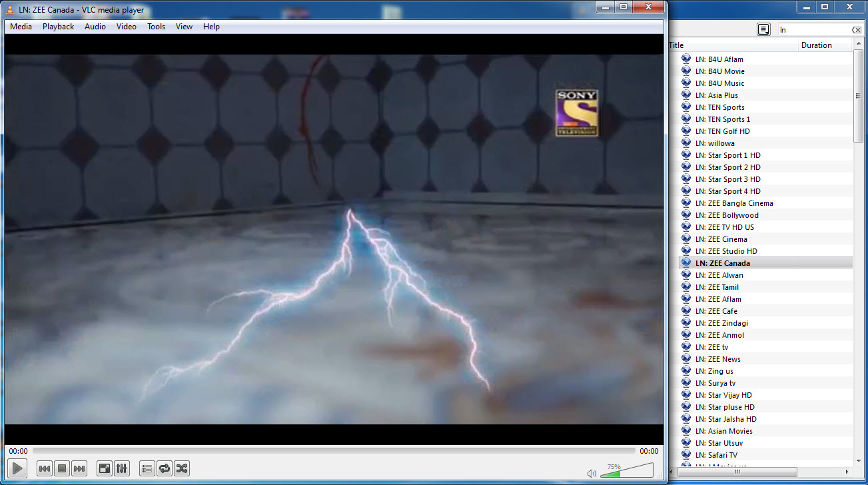This screenshot has width=868, height=485.
Task: Select LN: B4U Movie entry
Action: pyautogui.click(x=719, y=71)
